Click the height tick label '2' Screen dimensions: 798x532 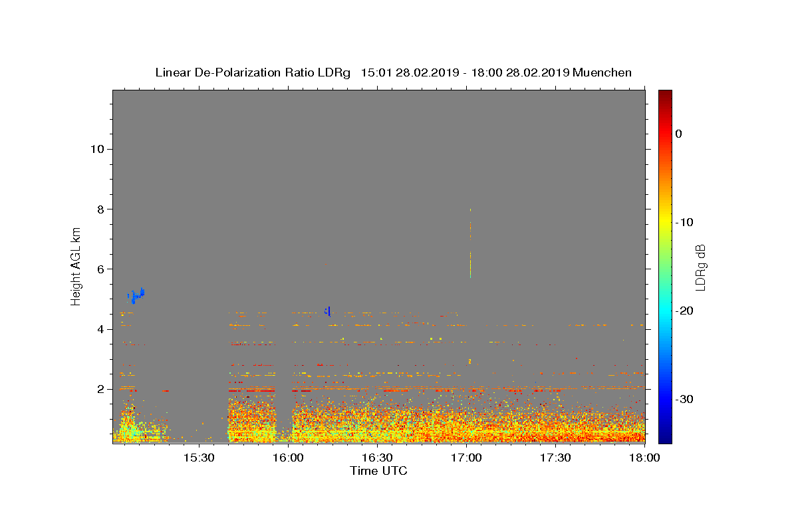click(101, 389)
